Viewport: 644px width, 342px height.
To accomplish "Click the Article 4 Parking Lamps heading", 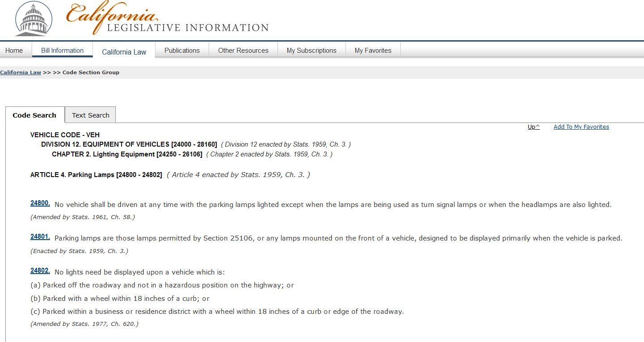I will click(x=96, y=175).
